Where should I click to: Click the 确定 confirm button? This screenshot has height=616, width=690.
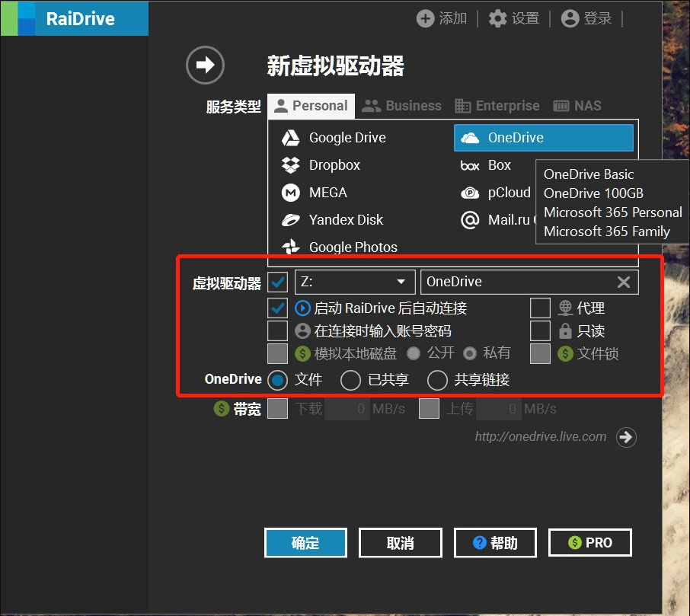click(x=305, y=542)
